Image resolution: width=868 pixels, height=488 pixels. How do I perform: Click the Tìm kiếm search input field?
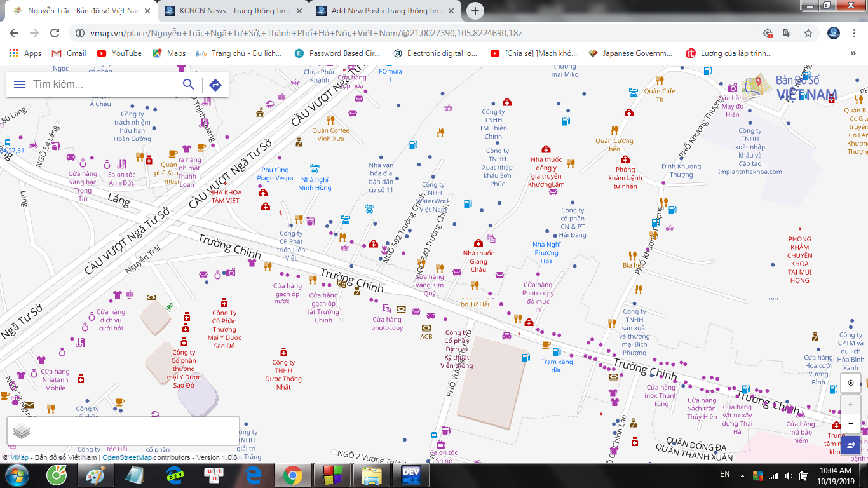(105, 85)
